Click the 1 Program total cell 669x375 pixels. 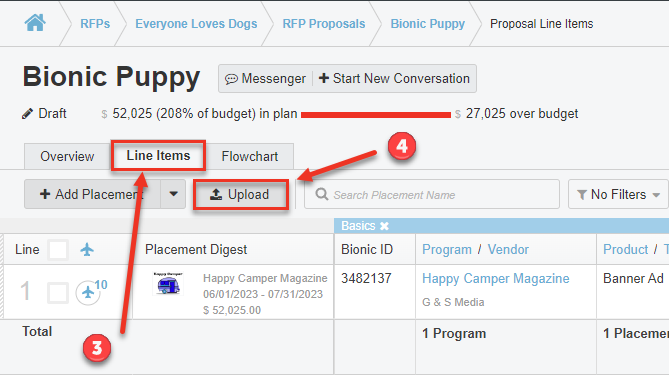point(454,333)
